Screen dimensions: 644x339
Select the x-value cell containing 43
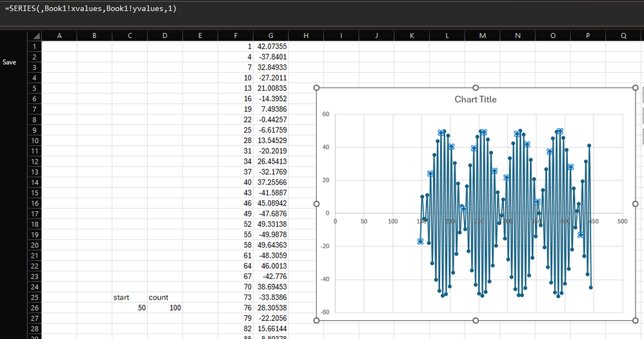[x=236, y=193]
